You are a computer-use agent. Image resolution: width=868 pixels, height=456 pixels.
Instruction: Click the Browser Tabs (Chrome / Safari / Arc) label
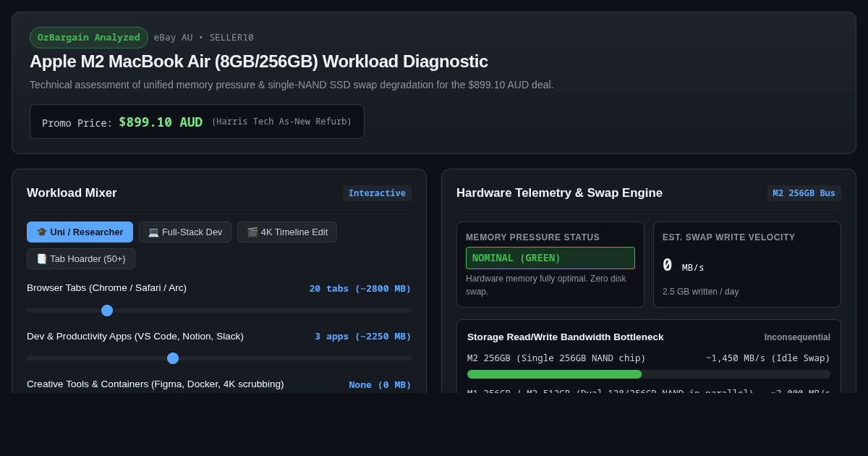106,288
